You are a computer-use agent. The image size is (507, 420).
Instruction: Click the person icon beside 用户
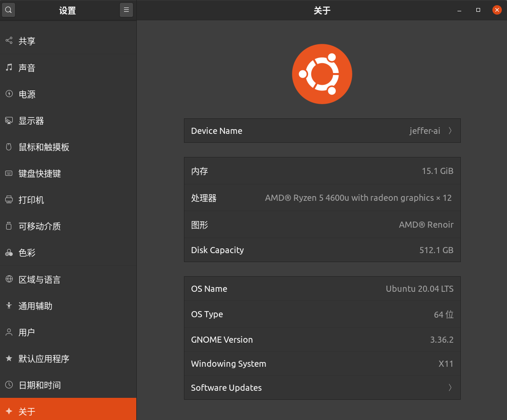pos(9,332)
